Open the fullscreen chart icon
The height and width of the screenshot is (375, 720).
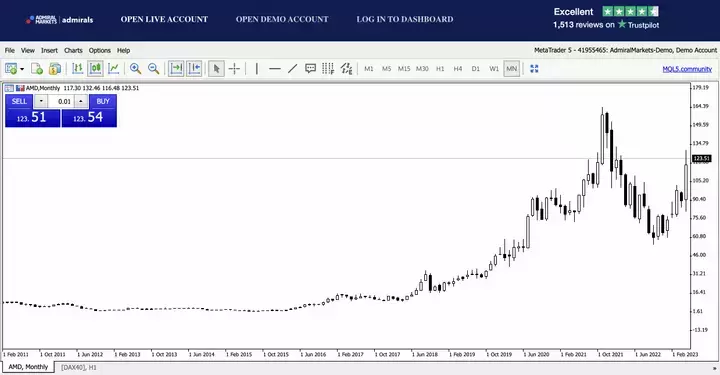click(x=534, y=69)
